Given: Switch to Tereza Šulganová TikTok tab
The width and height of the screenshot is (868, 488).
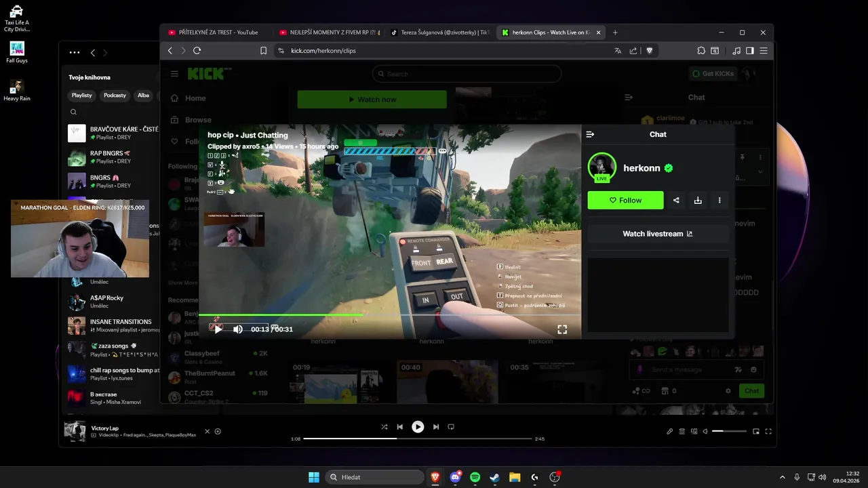Looking at the screenshot, I should (441, 33).
